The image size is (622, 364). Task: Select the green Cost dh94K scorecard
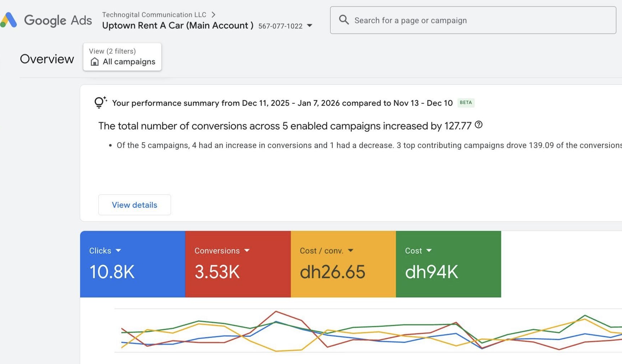(x=449, y=264)
